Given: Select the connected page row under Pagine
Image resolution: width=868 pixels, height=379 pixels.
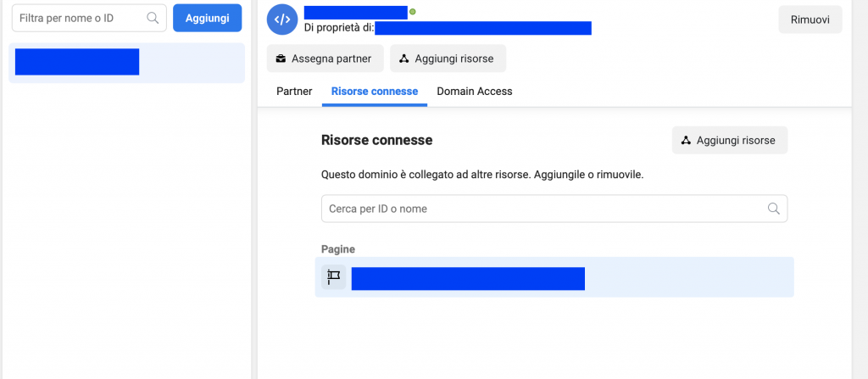Looking at the screenshot, I should (x=468, y=278).
